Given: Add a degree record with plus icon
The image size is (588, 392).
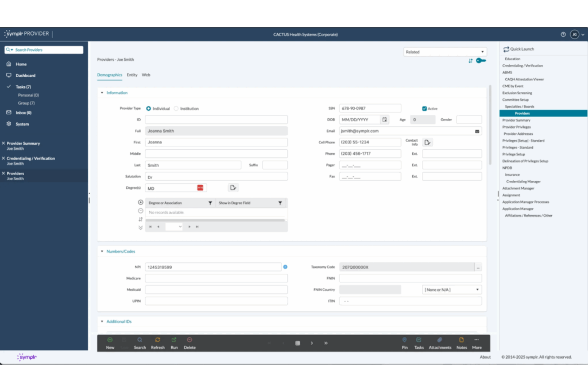Looking at the screenshot, I should coord(141,203).
